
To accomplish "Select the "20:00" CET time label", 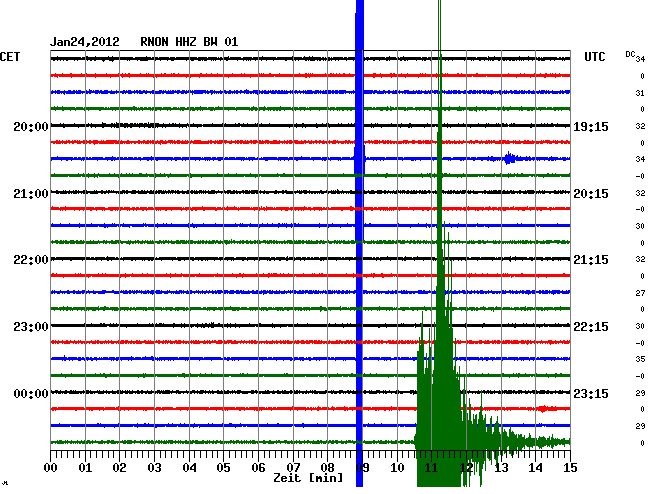I will coord(31,126).
